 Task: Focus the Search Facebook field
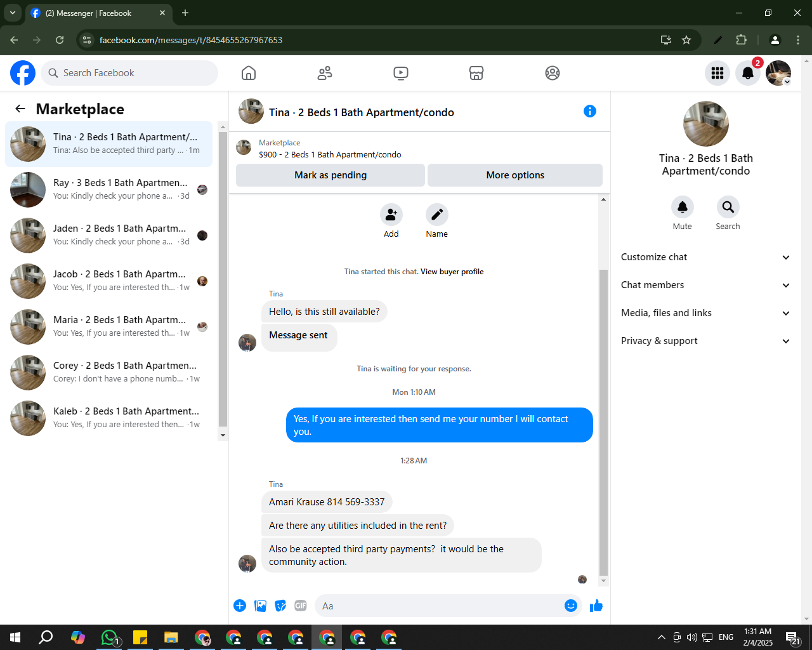129,73
